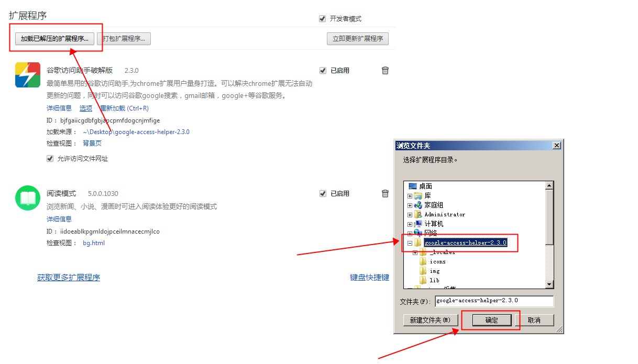Disable 允许访问文件网址 checkbox
The height and width of the screenshot is (364, 638).
click(50, 159)
